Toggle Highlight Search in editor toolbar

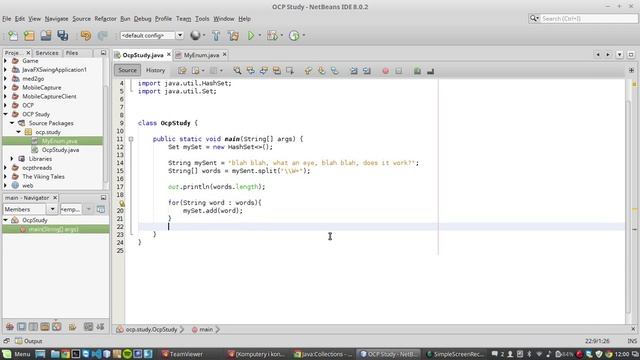(277, 71)
